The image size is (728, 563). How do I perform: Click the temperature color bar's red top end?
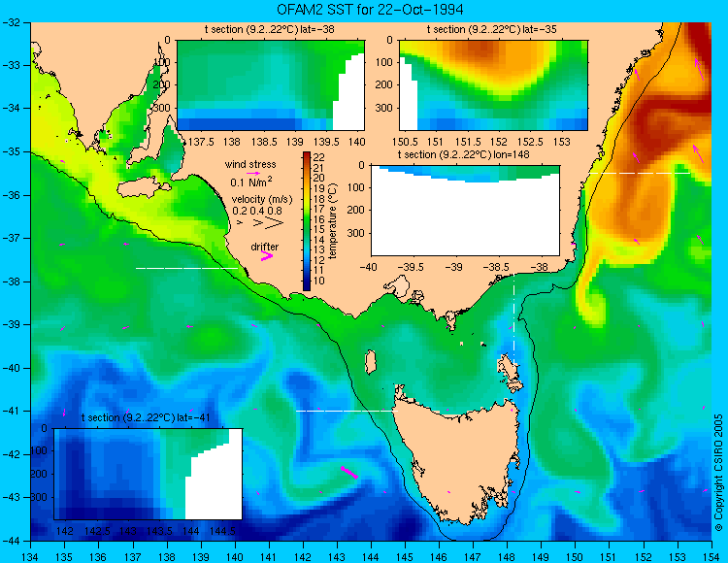pyautogui.click(x=307, y=155)
